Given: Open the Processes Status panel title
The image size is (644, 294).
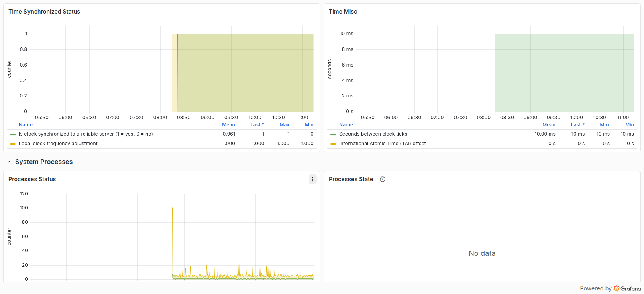Looking at the screenshot, I should point(32,179).
